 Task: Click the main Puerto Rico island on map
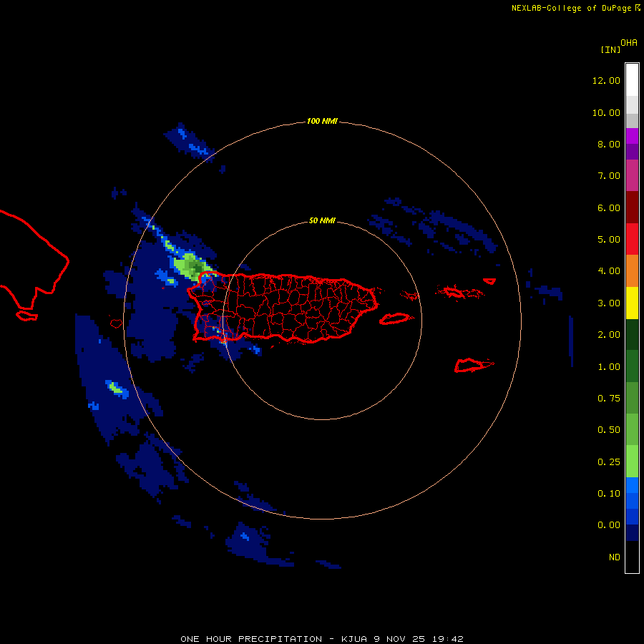pyautogui.click(x=283, y=307)
